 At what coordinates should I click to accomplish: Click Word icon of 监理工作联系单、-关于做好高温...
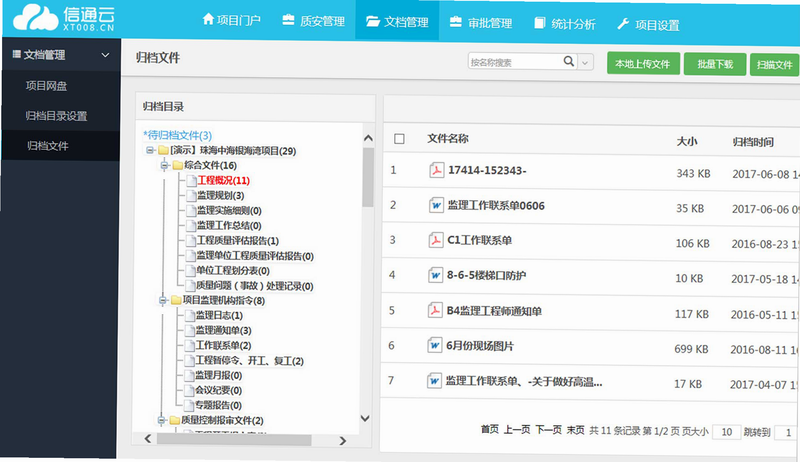434,380
